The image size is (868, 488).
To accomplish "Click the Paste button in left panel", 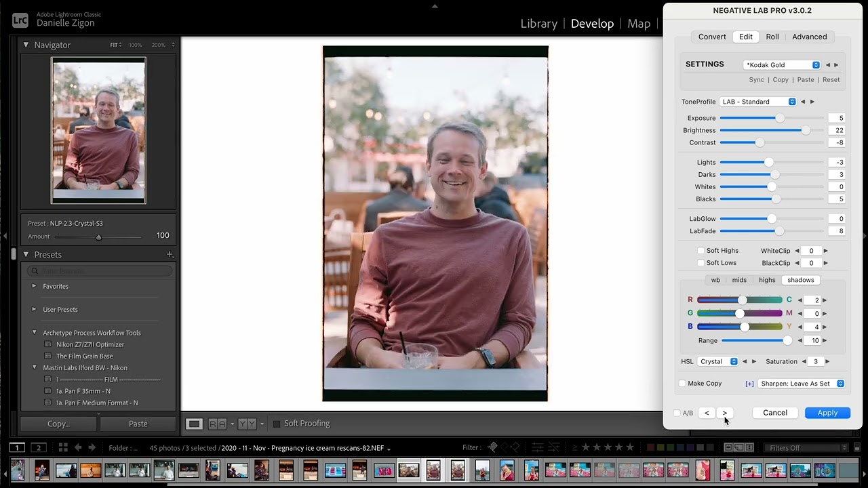I will tap(138, 424).
